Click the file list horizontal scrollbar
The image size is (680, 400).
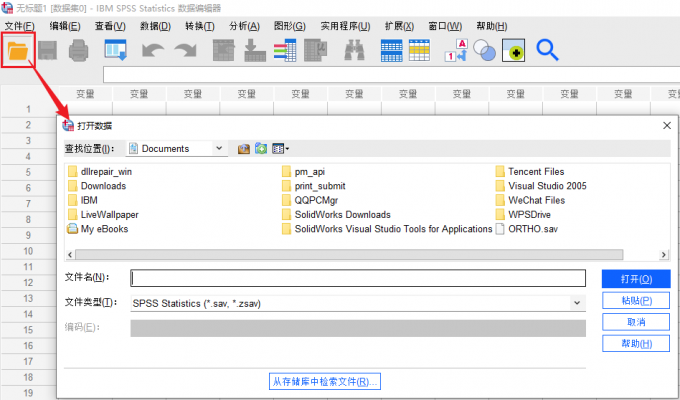[x=349, y=255]
